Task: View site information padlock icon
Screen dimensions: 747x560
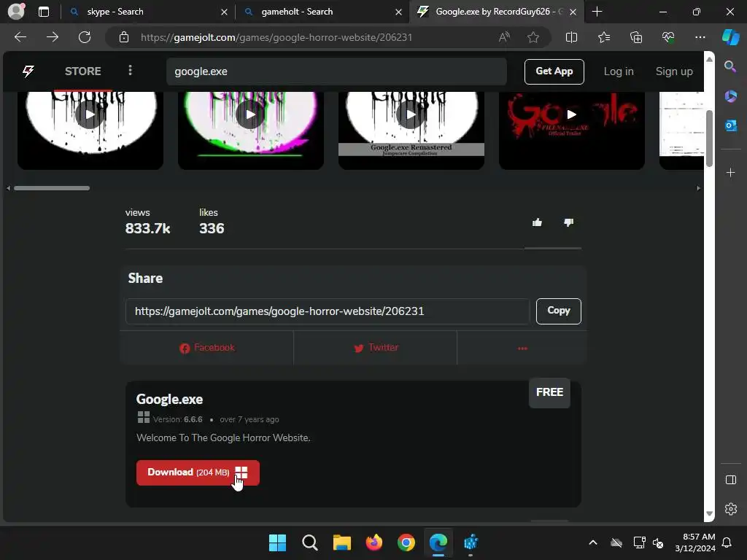Action: [124, 37]
